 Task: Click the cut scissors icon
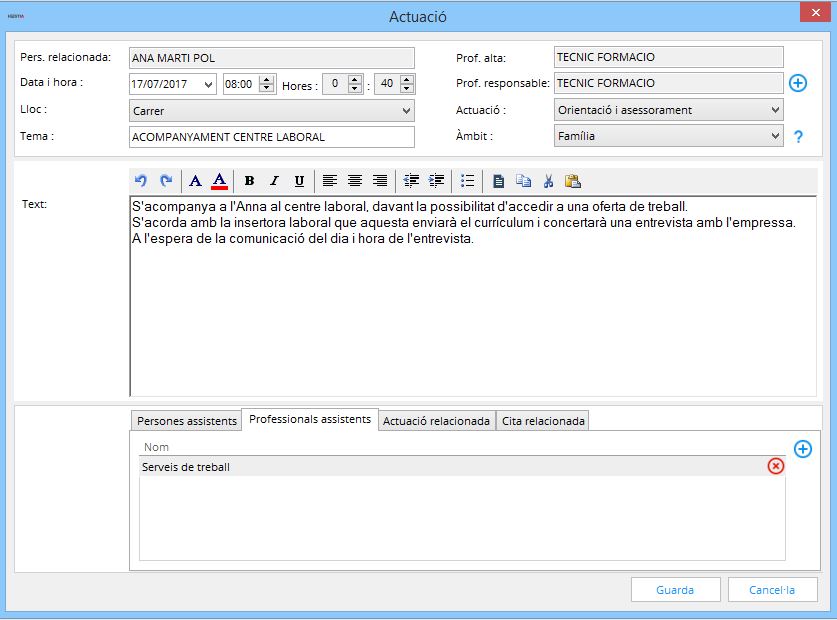pos(548,181)
